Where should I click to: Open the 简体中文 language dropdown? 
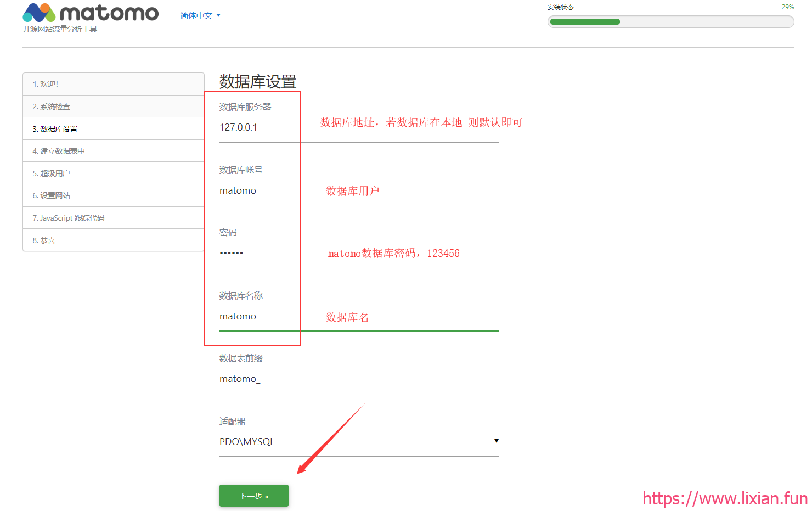tap(200, 16)
